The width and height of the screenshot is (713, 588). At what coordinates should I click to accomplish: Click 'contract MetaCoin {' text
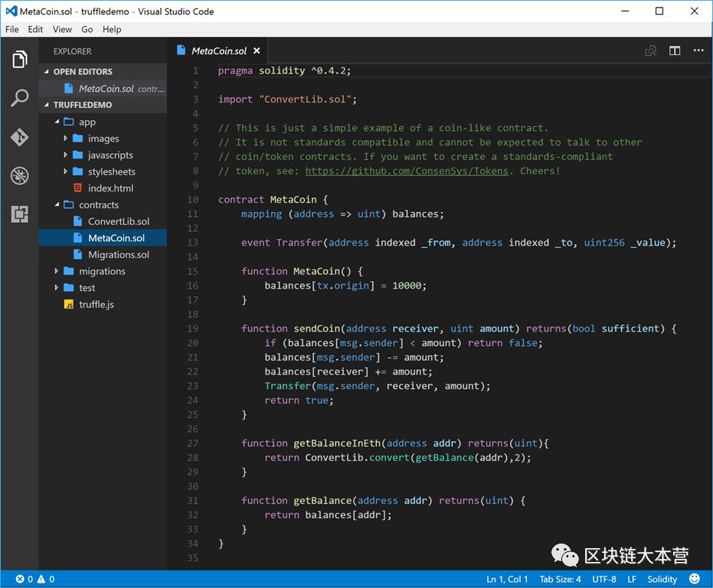273,200
